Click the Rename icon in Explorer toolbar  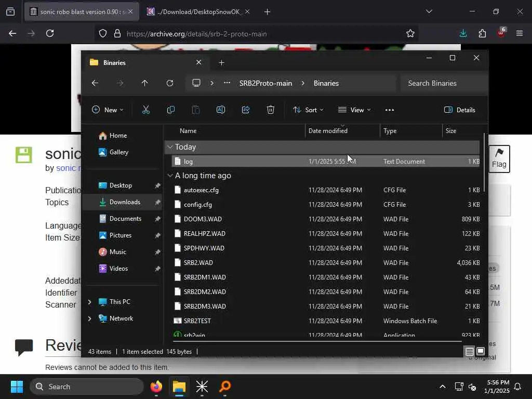pyautogui.click(x=220, y=110)
